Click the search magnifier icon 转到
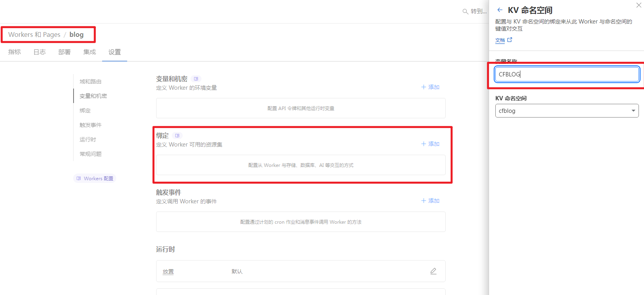 [x=465, y=11]
